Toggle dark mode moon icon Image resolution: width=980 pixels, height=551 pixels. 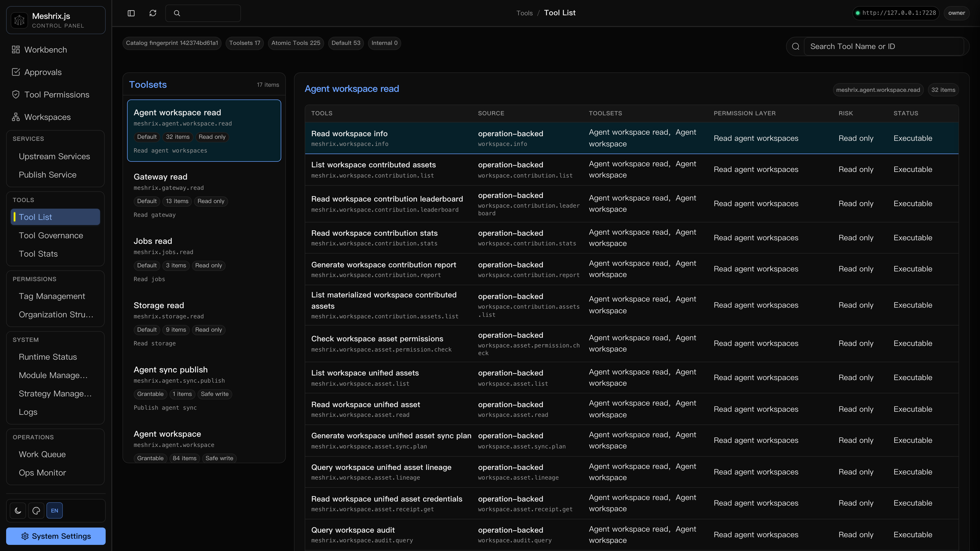[x=18, y=511]
